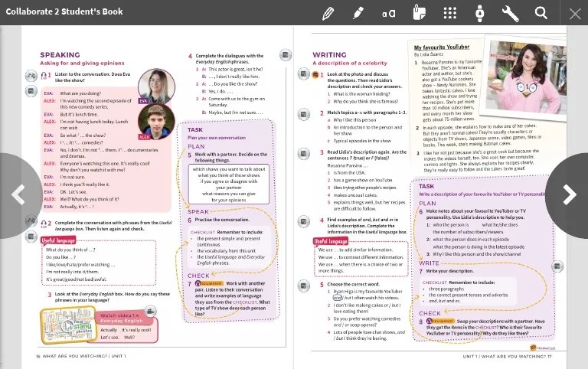Open the watch timer tool
This screenshot has height=369, width=588.
[479, 14]
